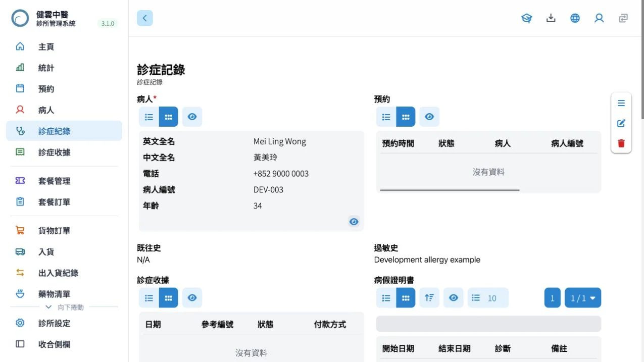Screen dimensions: 644x362
Task: Open 套餐管理 package management
Action: pos(64,181)
